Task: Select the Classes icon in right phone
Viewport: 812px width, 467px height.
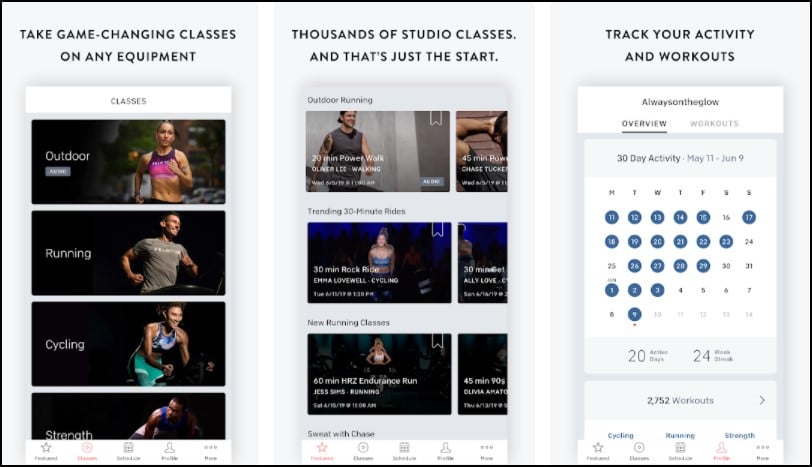Action: [x=639, y=448]
